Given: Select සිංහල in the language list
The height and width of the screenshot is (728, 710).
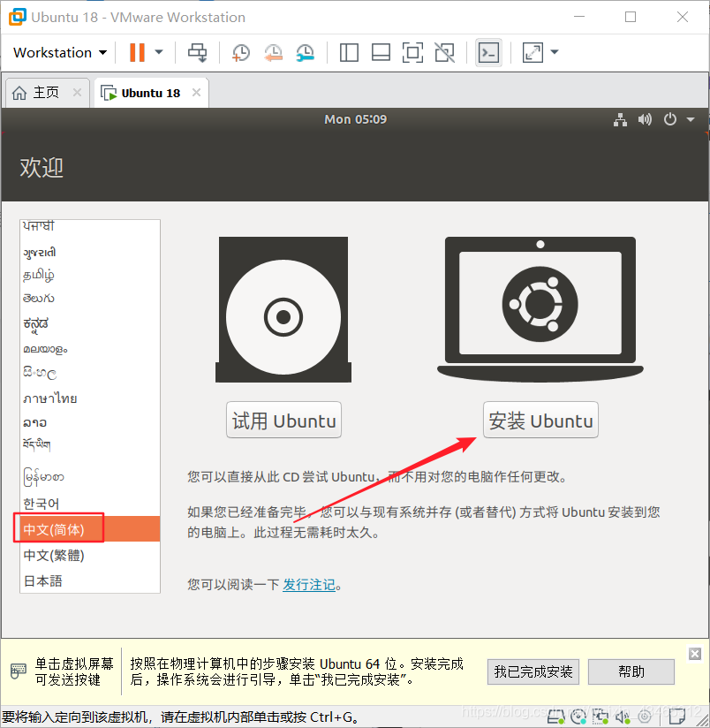Looking at the screenshot, I should coord(90,373).
